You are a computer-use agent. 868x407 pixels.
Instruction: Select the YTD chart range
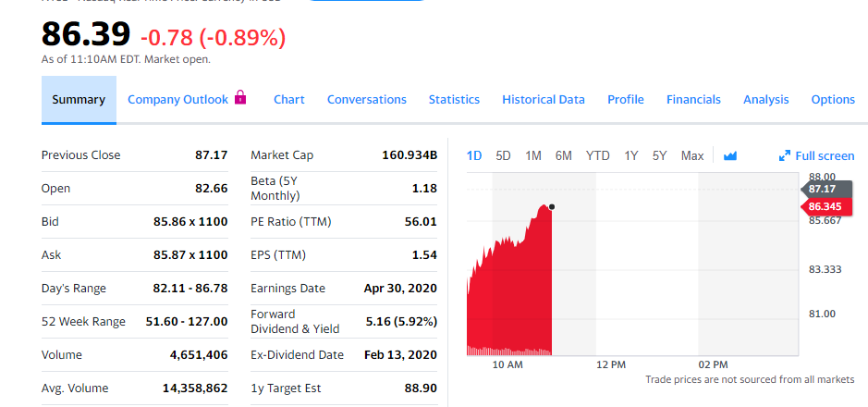point(598,156)
